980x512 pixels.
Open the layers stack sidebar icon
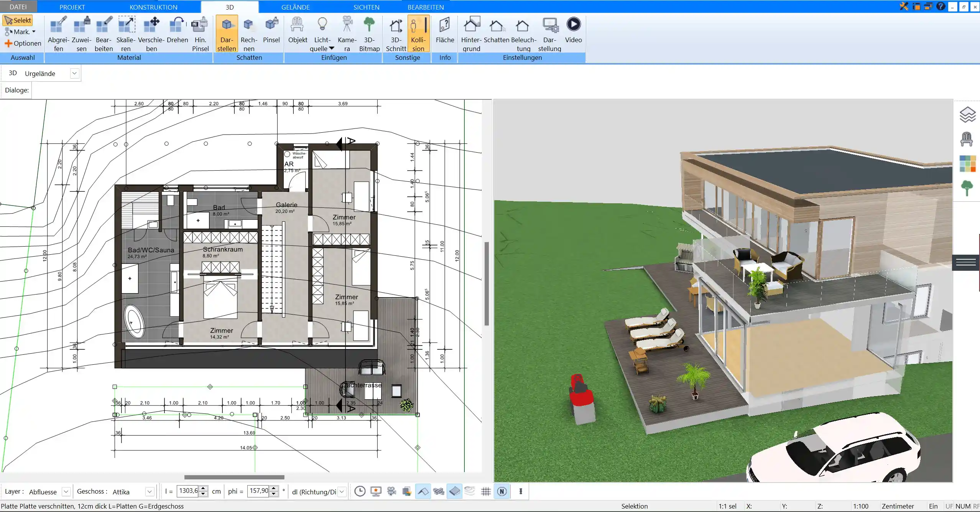[967, 114]
